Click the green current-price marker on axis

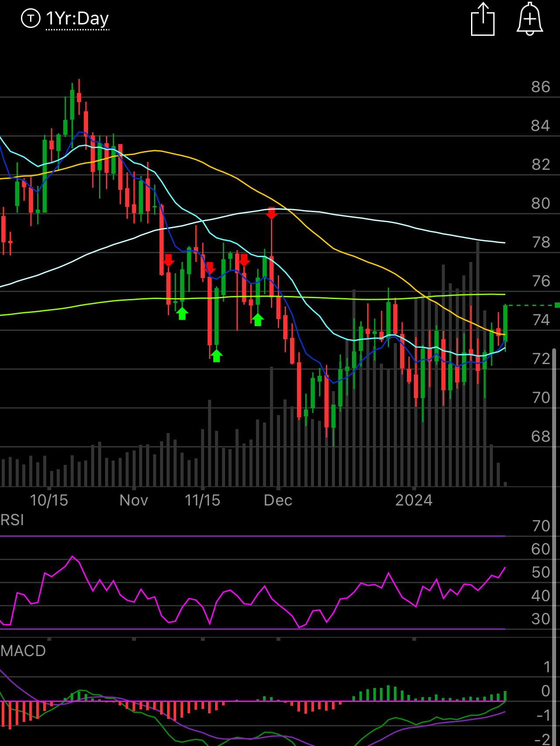point(557,305)
